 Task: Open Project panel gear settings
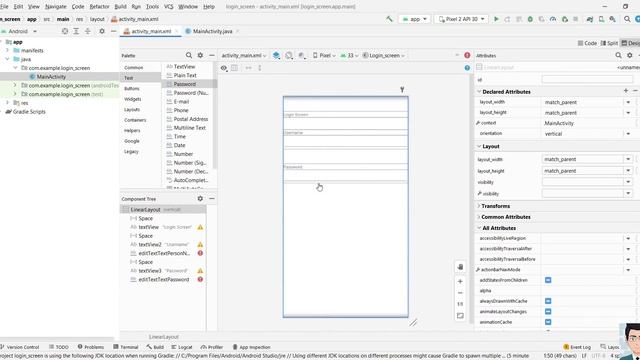pyautogui.click(x=102, y=31)
